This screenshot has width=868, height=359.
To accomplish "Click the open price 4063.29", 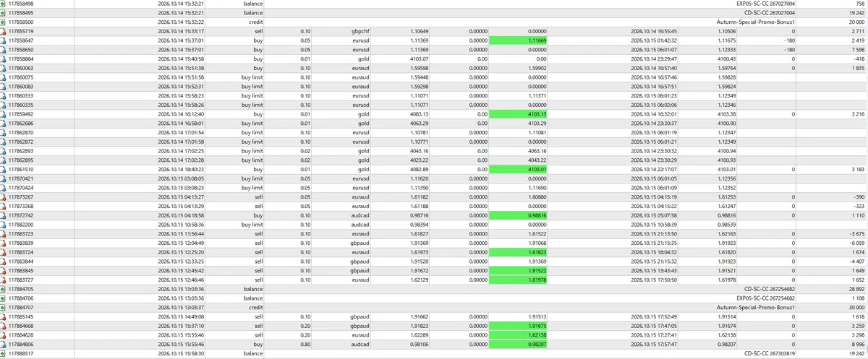I will [x=420, y=124].
